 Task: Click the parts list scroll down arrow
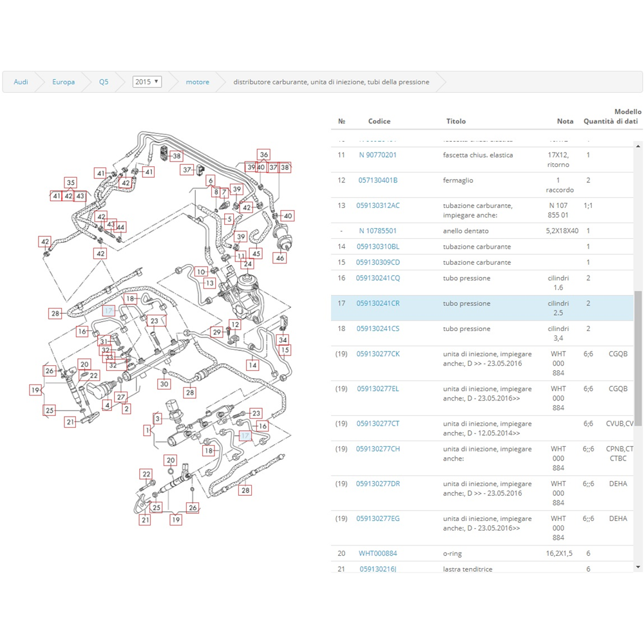coord(638,567)
